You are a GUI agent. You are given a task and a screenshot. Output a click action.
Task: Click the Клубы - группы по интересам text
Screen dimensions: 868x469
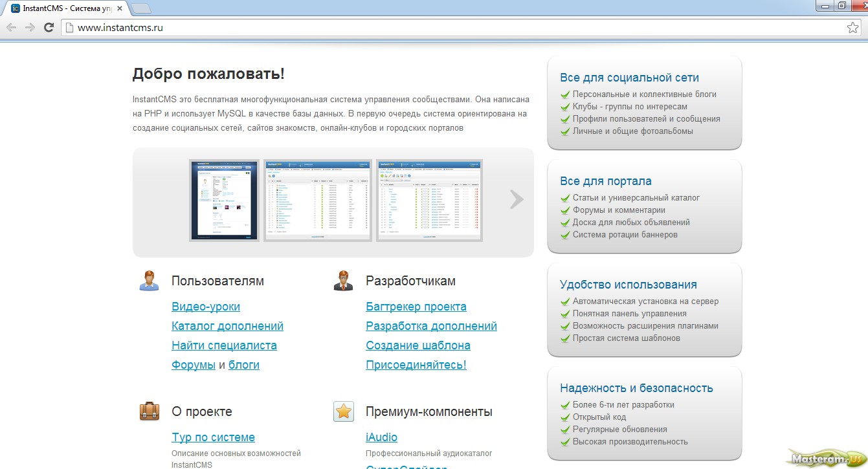[x=630, y=107]
